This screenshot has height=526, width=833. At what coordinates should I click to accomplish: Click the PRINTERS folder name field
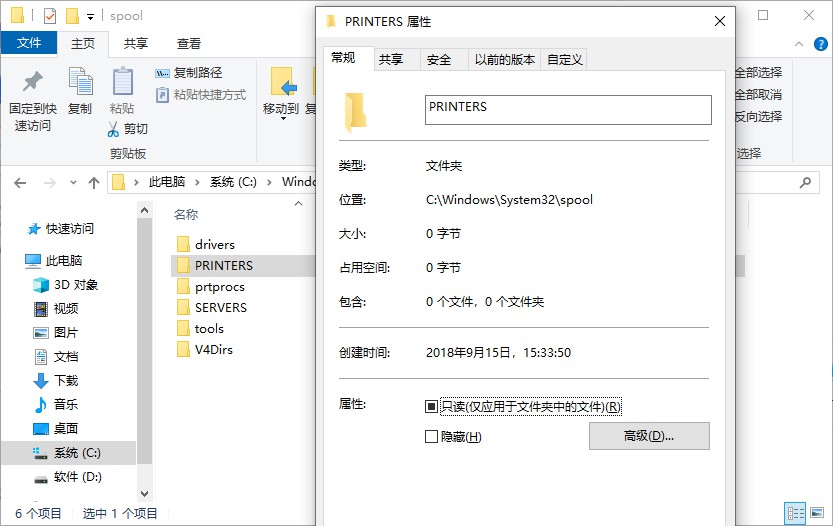click(x=568, y=110)
